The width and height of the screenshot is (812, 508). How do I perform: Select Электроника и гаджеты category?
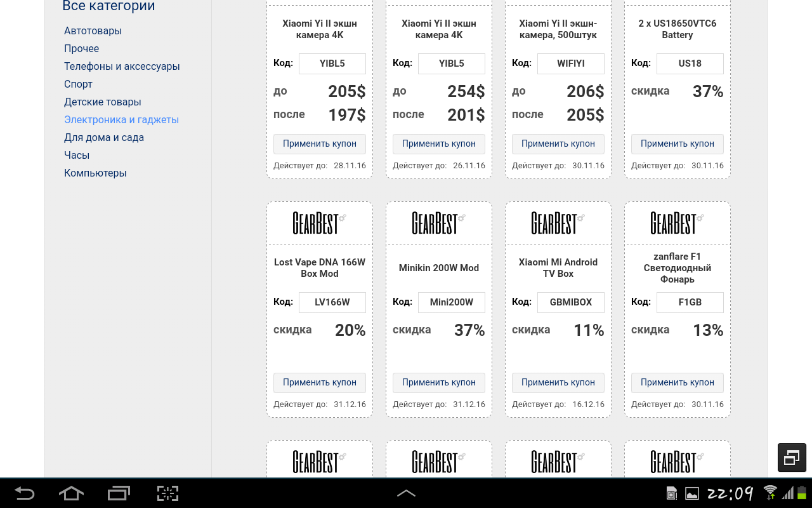121,119
